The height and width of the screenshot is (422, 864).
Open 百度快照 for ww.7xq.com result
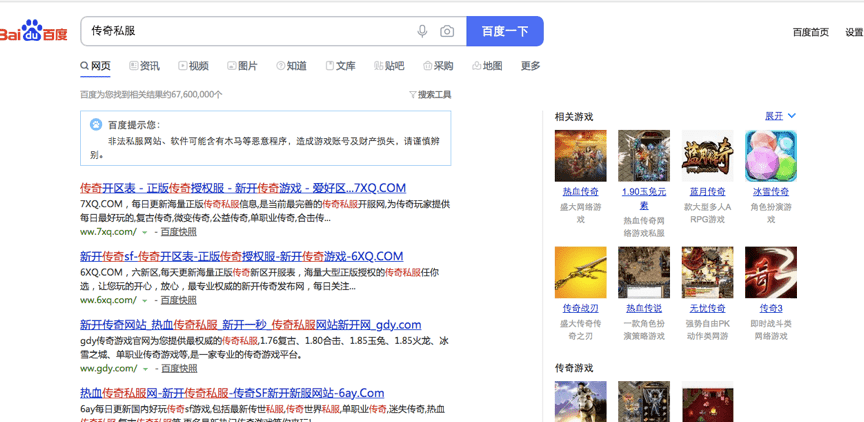[x=179, y=232]
